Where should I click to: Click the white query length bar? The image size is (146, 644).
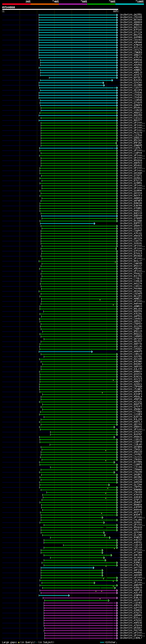click(x=60, y=10)
